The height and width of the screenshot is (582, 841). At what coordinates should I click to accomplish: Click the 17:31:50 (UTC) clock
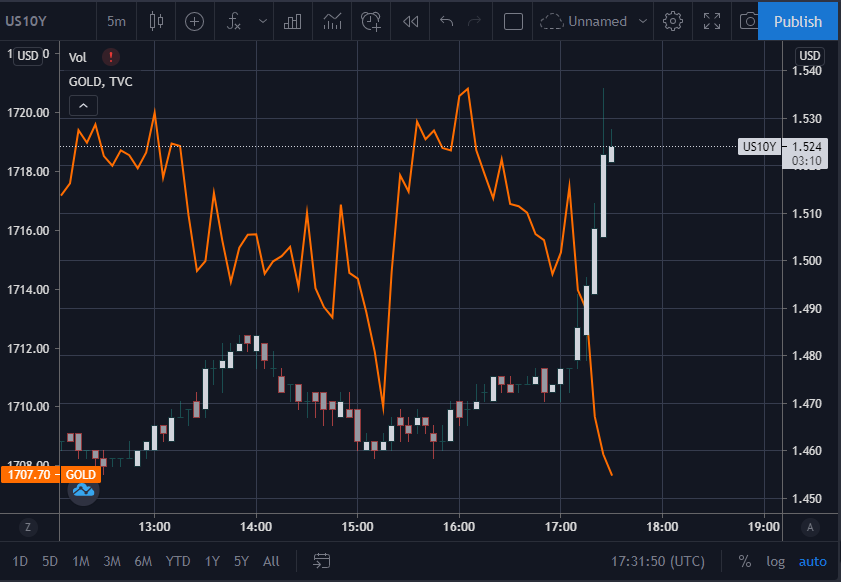point(658,561)
